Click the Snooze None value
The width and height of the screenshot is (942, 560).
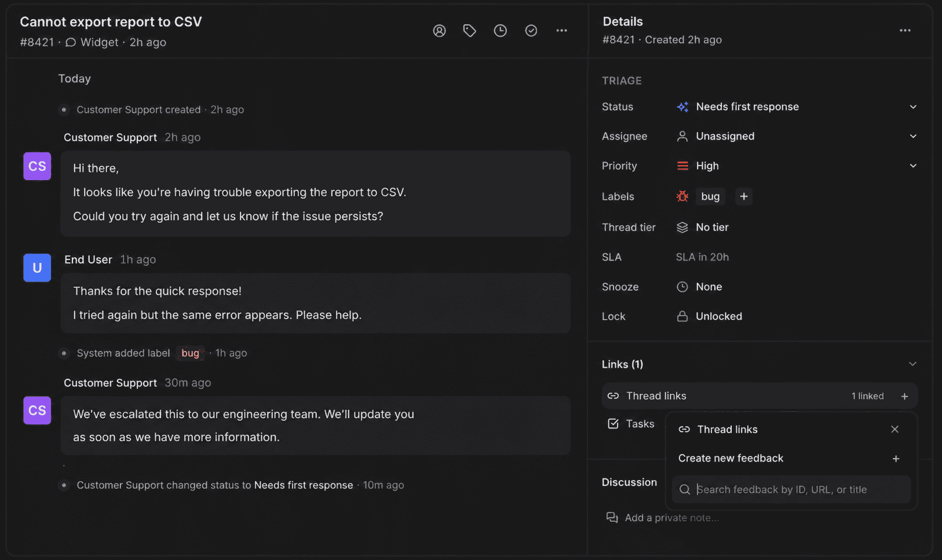click(x=709, y=287)
